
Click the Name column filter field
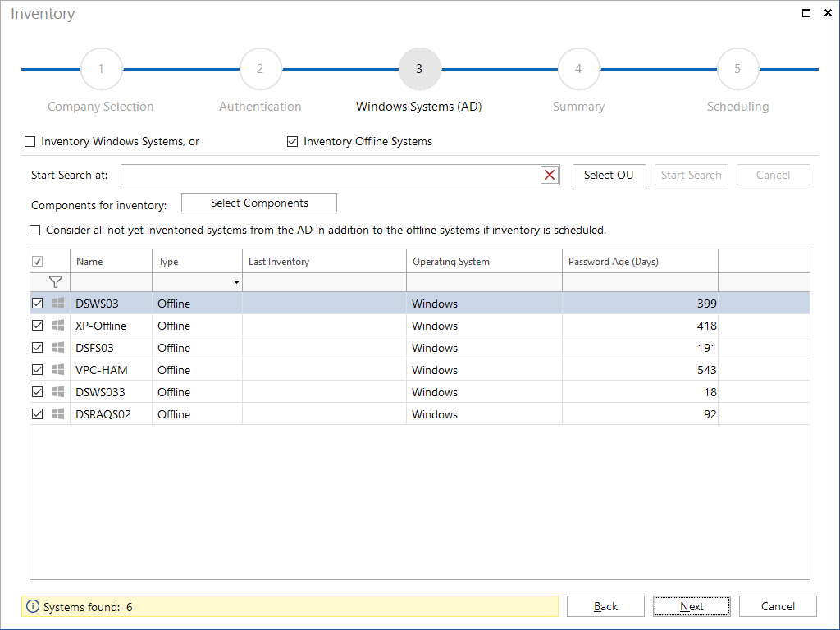point(111,282)
